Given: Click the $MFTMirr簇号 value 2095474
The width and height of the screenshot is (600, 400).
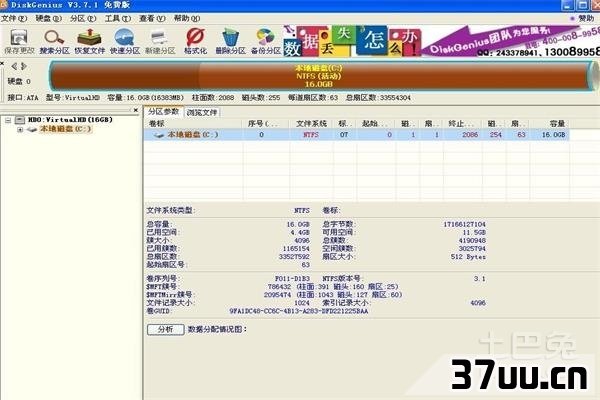Looking at the screenshot, I should coord(277,295).
